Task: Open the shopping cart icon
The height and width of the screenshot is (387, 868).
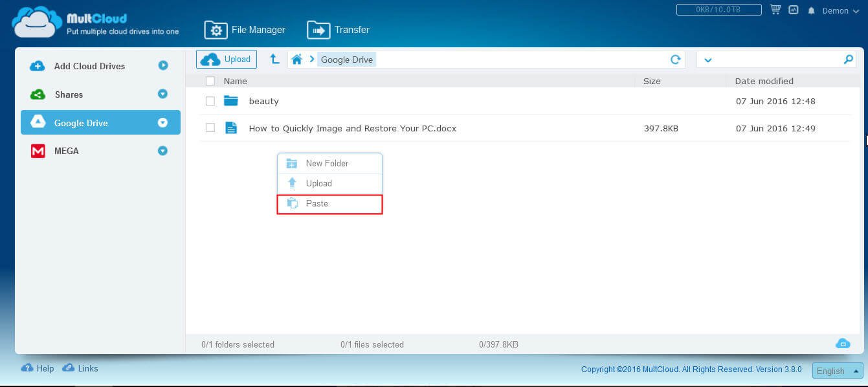Action: pyautogui.click(x=775, y=10)
